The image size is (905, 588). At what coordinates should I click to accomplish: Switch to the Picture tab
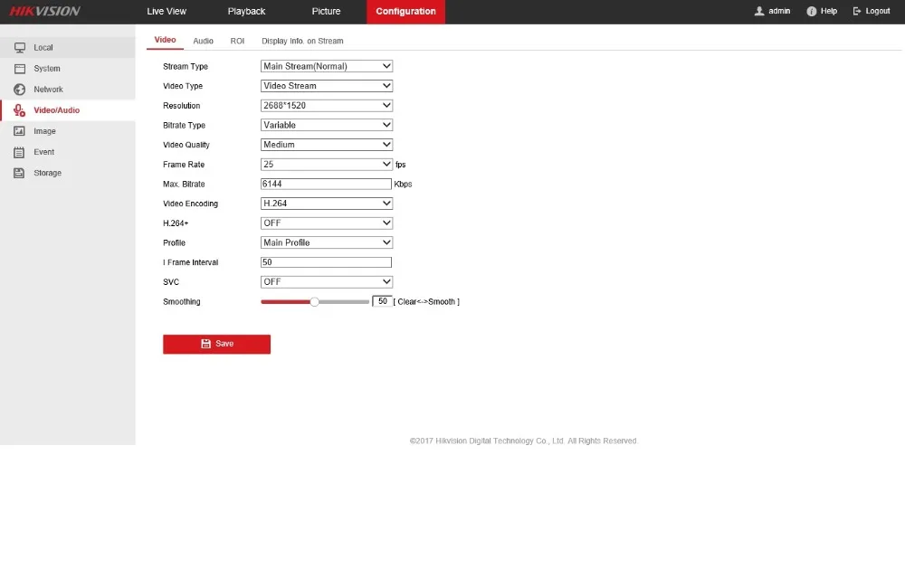click(x=326, y=12)
